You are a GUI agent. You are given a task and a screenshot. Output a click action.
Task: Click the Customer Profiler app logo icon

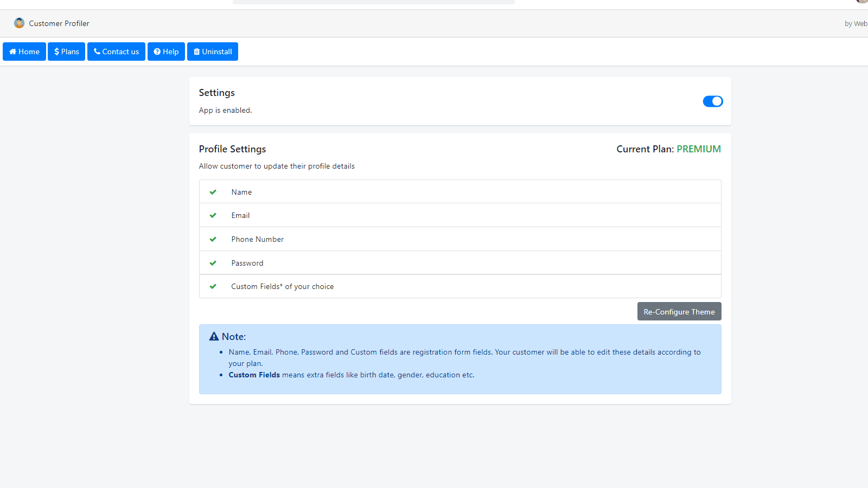[20, 23]
